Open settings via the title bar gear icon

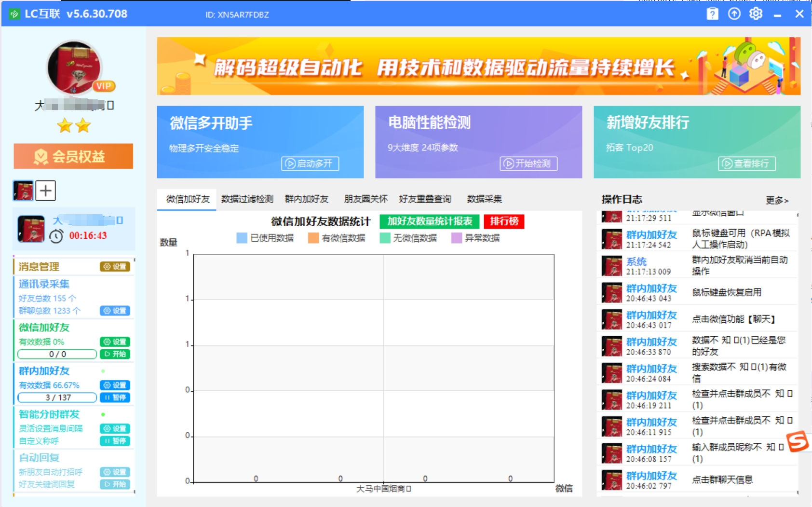tap(756, 14)
